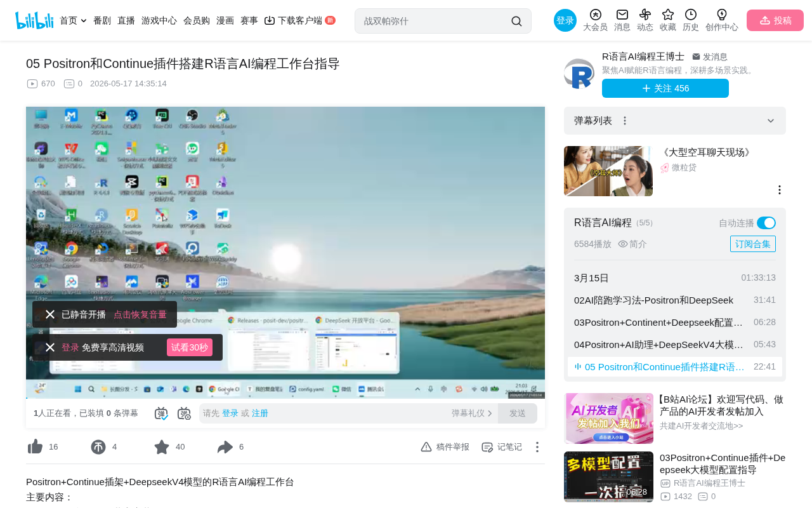Expand the 首页 dropdown menu

point(73,20)
